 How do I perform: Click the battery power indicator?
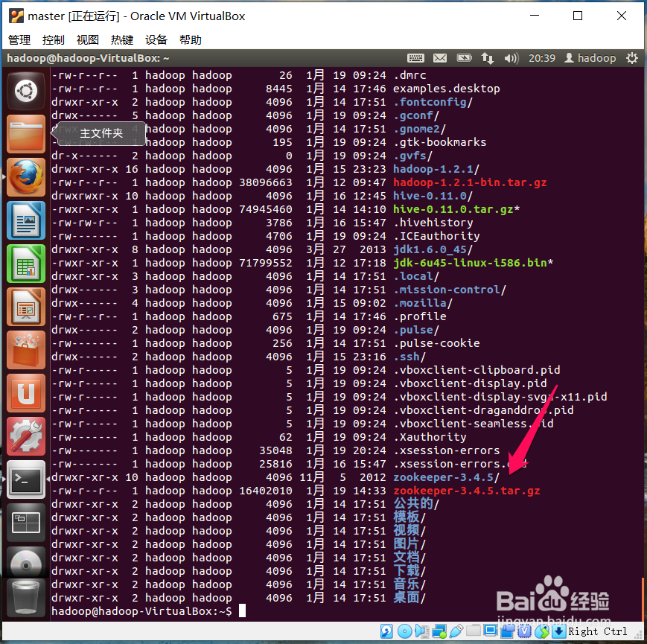tap(464, 58)
